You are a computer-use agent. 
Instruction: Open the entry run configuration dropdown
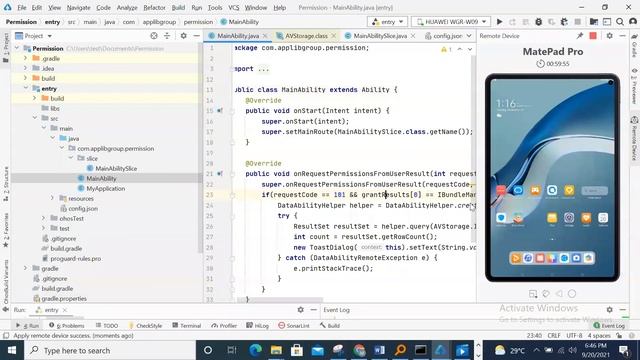387,22
